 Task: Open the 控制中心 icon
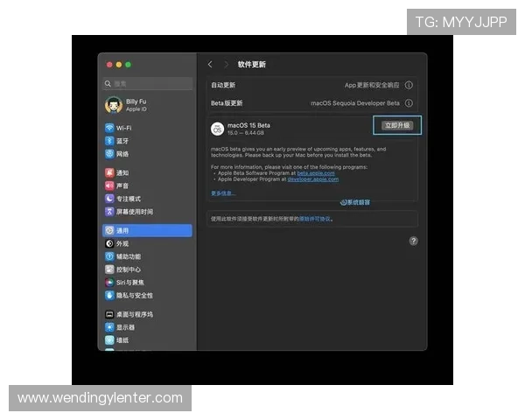pos(109,269)
